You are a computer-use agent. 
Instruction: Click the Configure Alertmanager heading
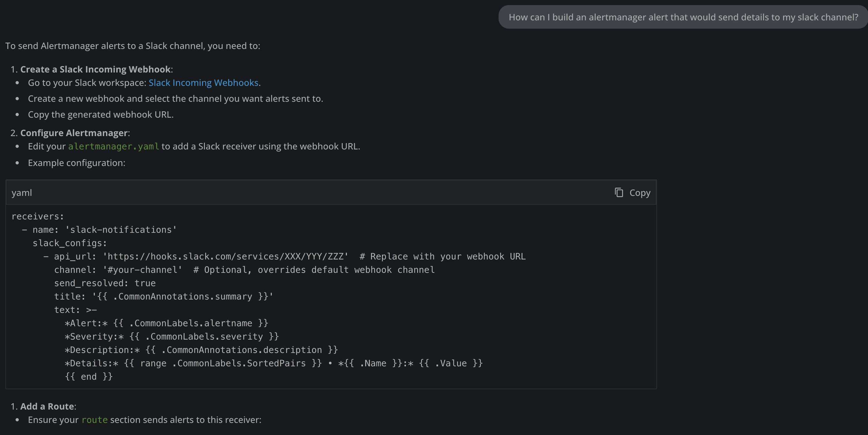click(74, 133)
